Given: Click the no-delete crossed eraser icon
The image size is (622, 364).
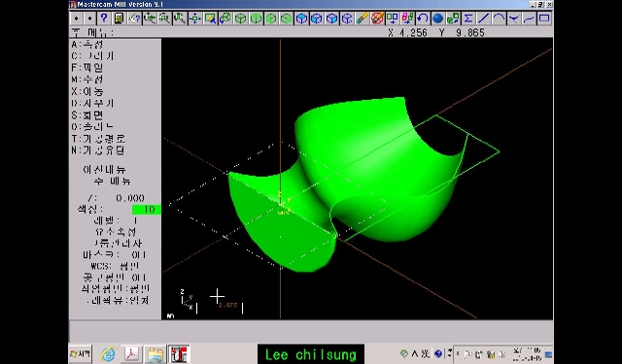Looking at the screenshot, I should pos(377,18).
